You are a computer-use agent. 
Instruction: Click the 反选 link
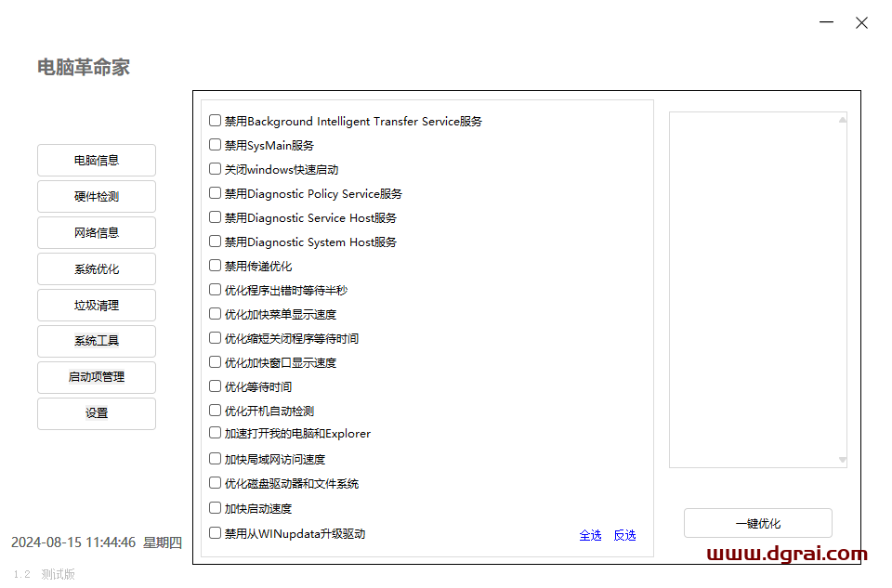tap(624, 535)
